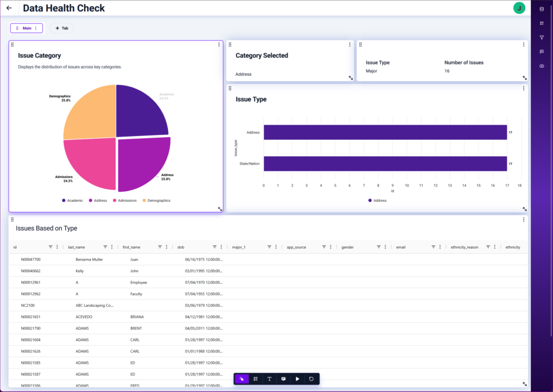
Task: Click the refresh icon in the bottom toolbar
Action: click(x=311, y=379)
